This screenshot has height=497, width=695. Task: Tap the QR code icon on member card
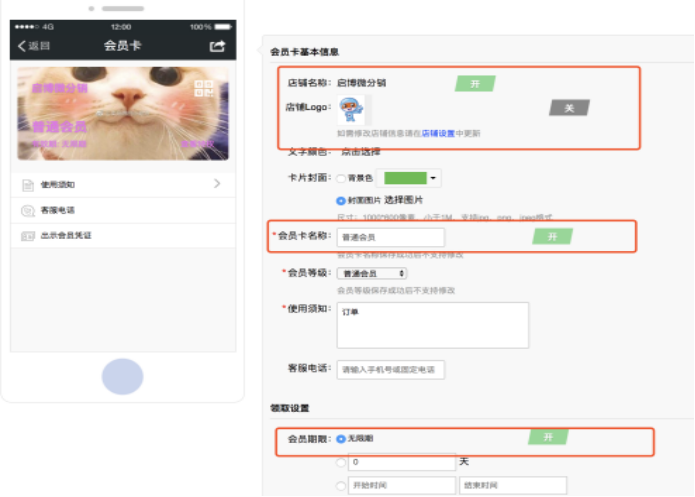pos(204,88)
